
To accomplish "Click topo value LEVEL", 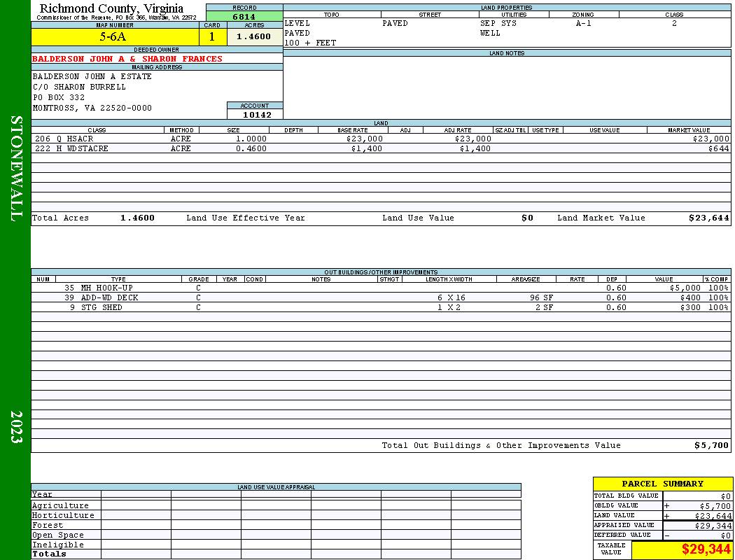I will [297, 23].
